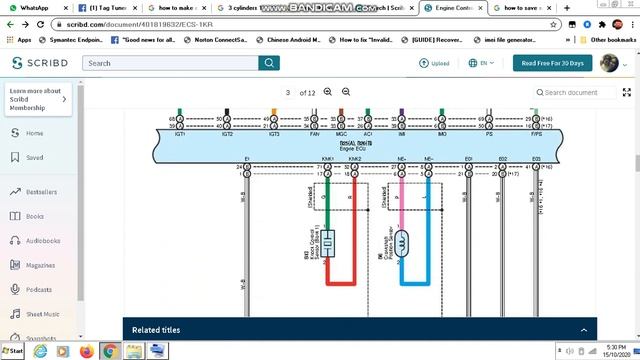
Task: Open Symantec Endpoint bookmark
Action: [x=71, y=40]
